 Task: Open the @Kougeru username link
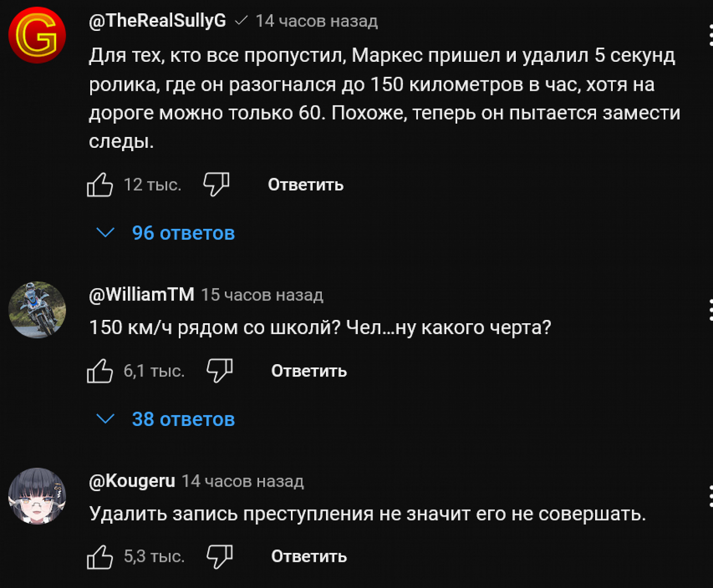coord(132,481)
